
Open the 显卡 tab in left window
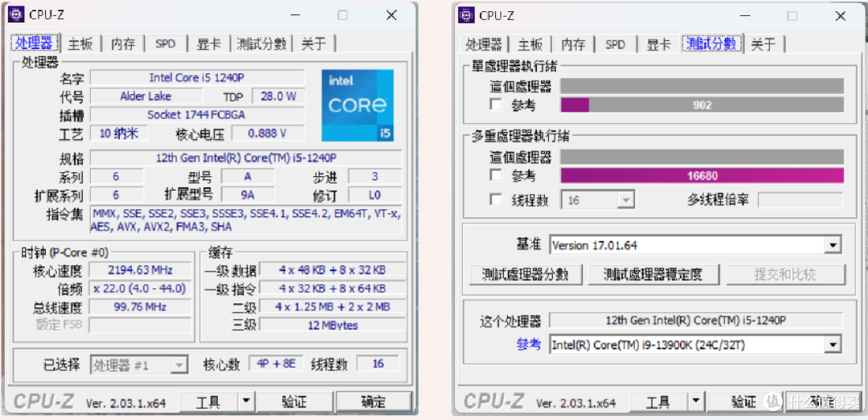209,43
